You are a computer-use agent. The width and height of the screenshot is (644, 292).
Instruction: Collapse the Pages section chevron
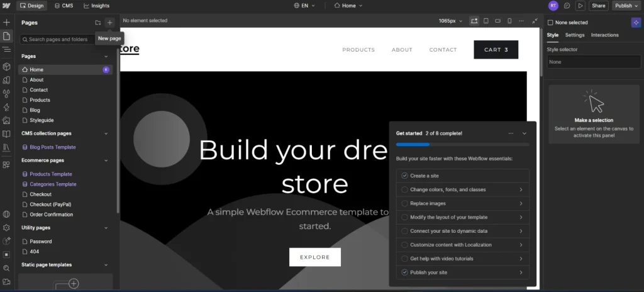(106, 57)
